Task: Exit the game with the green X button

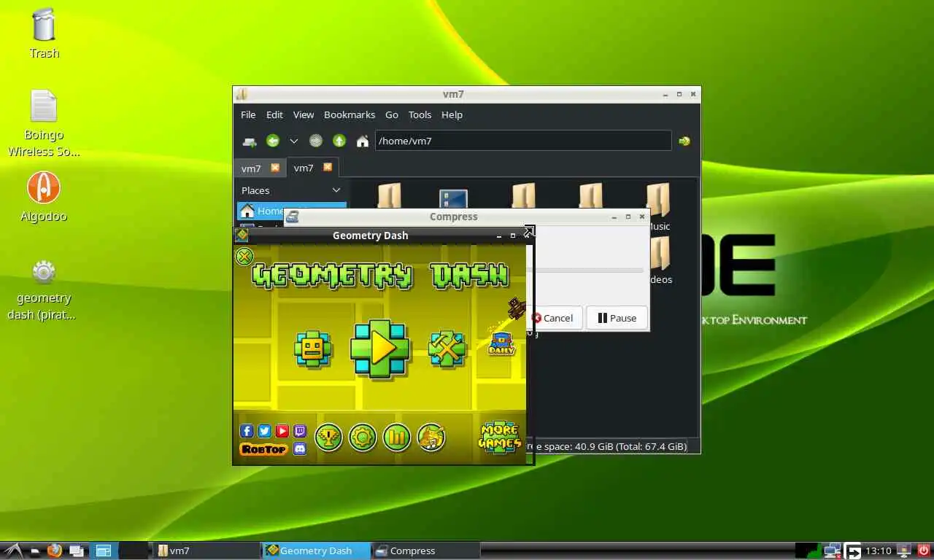Action: (x=244, y=256)
